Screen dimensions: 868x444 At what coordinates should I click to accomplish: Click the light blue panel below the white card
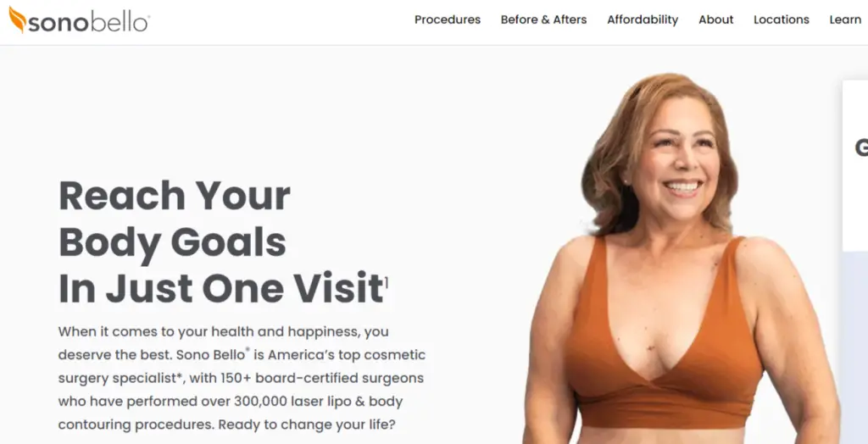click(x=854, y=347)
